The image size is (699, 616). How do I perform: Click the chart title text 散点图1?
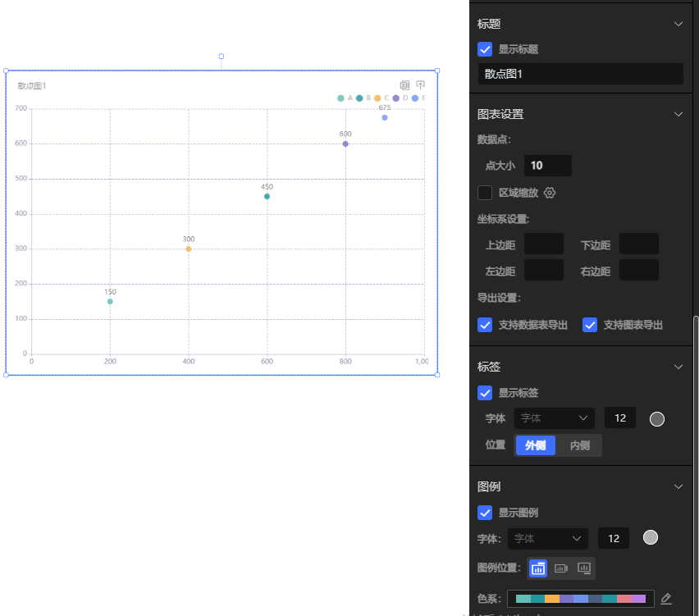pos(32,86)
